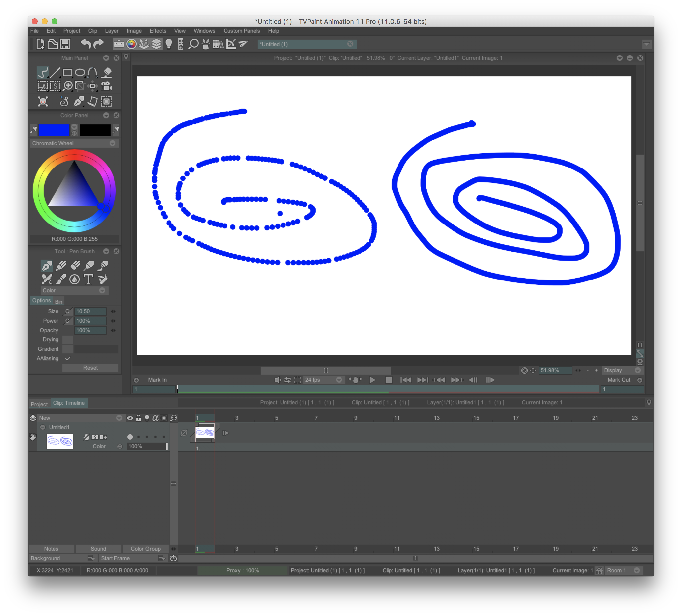Open the File menu
Screen dimensions: 682x616
(34, 31)
